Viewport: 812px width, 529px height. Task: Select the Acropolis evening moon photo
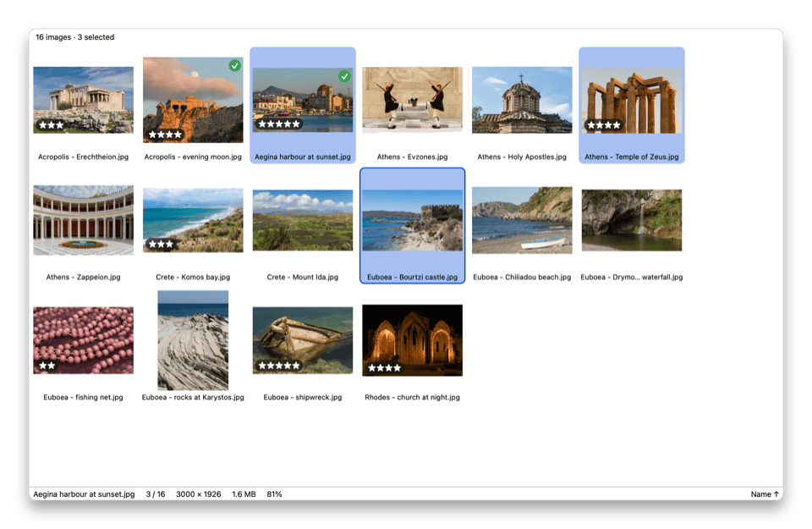coord(193,100)
